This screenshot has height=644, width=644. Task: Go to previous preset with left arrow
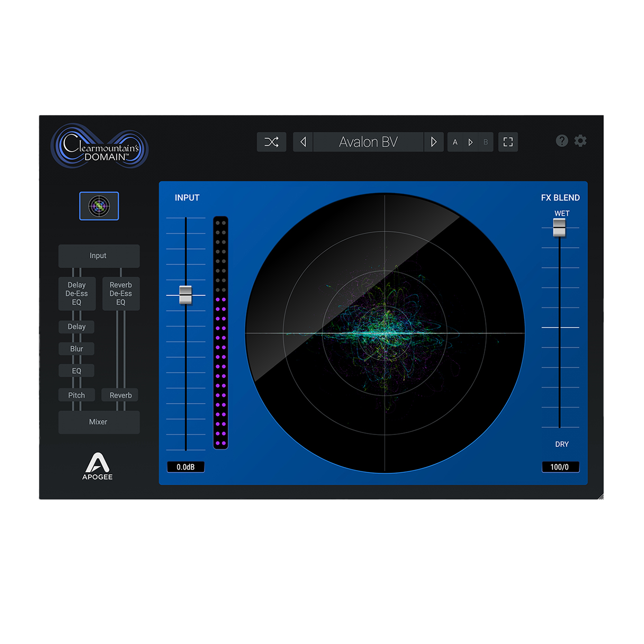(x=303, y=142)
